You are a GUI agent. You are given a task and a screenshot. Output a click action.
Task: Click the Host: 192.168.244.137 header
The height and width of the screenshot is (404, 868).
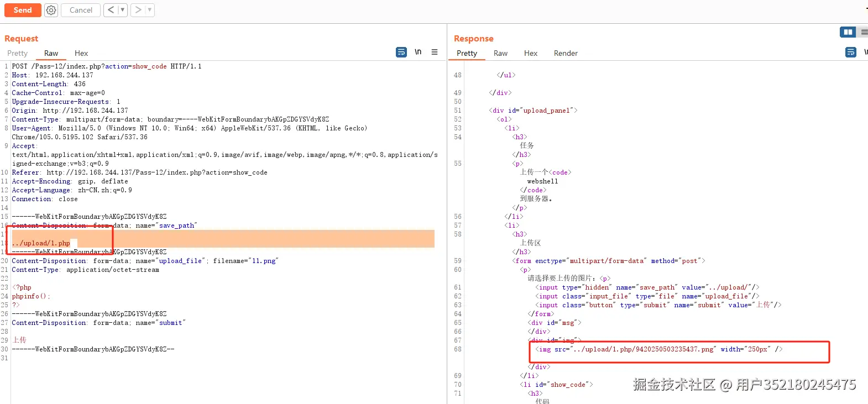click(x=53, y=75)
